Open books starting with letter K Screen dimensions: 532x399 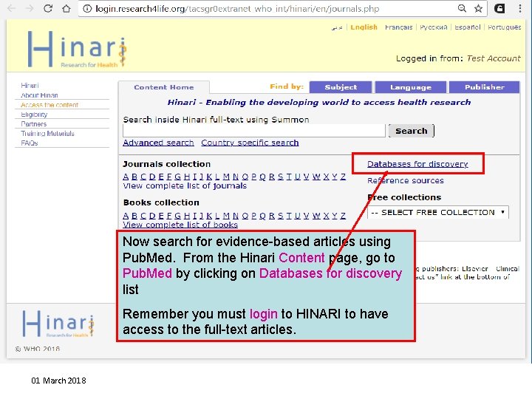(x=209, y=216)
